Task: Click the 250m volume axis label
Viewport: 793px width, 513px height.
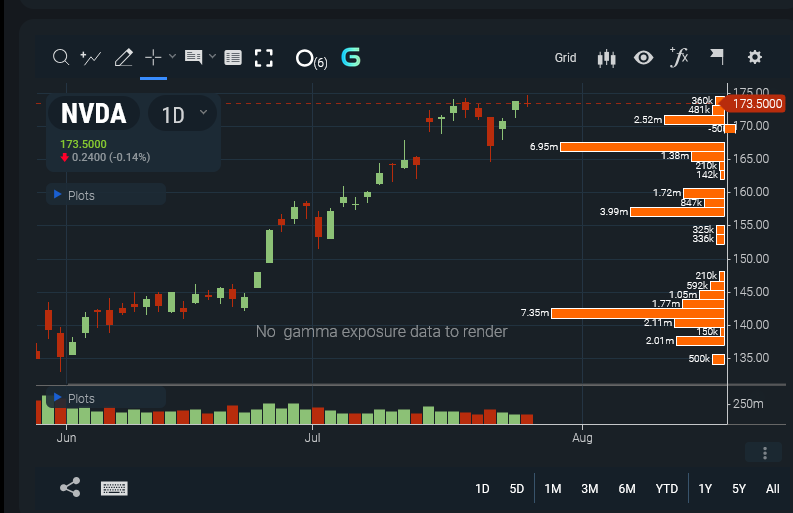Action: click(x=748, y=404)
